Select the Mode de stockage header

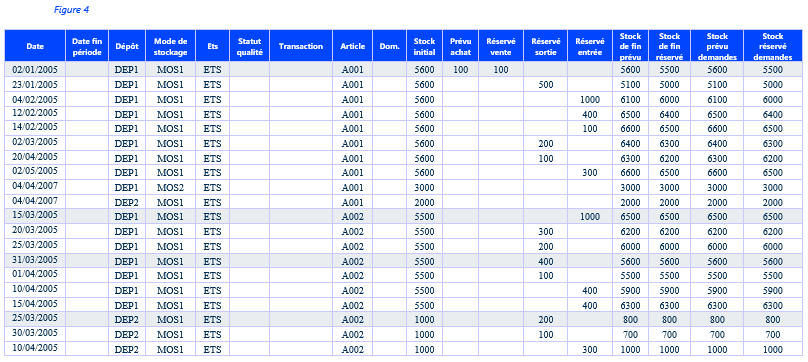[171, 46]
